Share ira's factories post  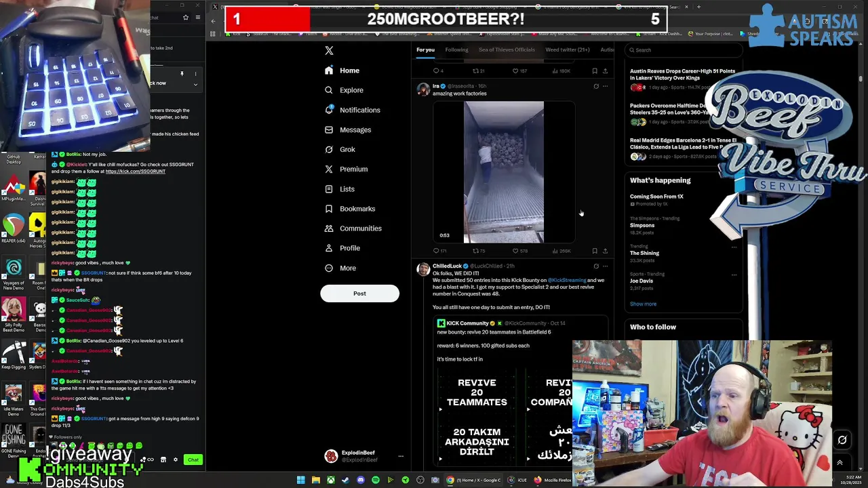(605, 251)
